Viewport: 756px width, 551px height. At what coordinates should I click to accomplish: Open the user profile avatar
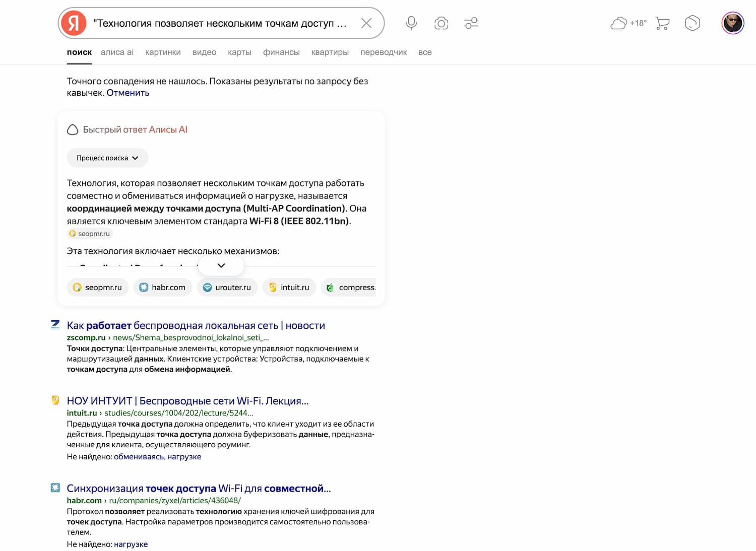click(732, 23)
